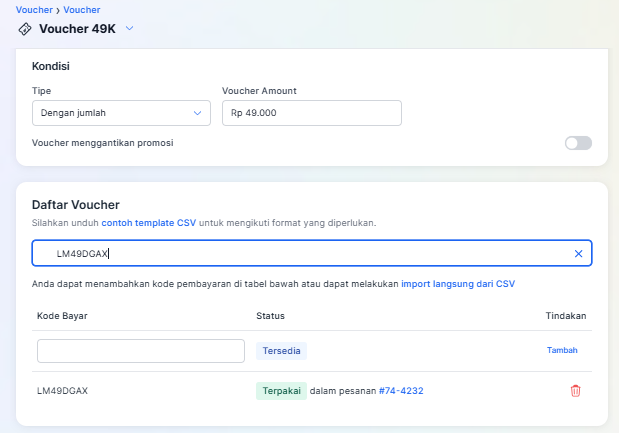This screenshot has height=433, width=619.
Task: Delete the LM49DGAX voucher code
Action: (575, 390)
